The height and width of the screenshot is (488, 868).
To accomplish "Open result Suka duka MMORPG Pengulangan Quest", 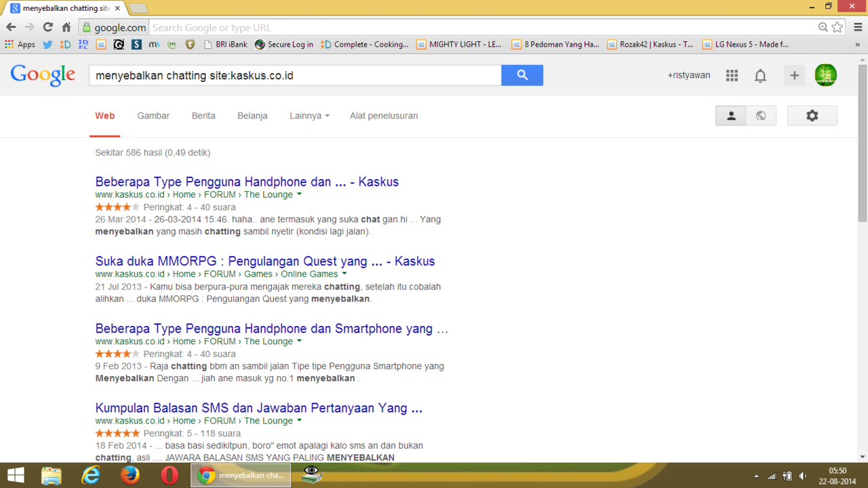I will tap(265, 261).
